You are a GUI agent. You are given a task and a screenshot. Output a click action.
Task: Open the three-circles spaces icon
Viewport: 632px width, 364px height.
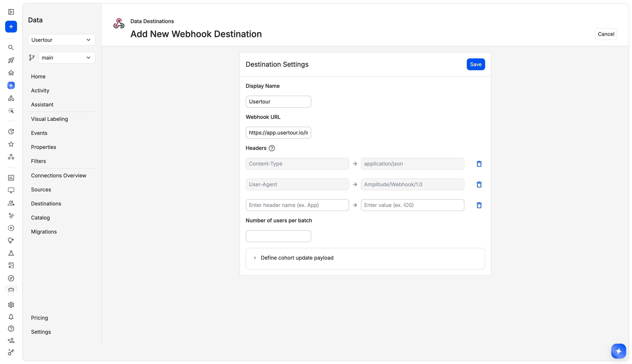click(11, 157)
